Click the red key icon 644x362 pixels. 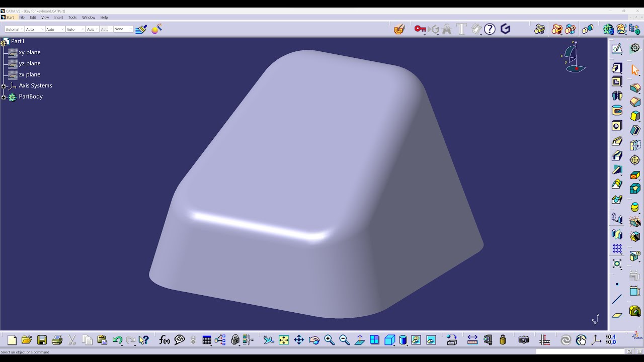coord(420,29)
